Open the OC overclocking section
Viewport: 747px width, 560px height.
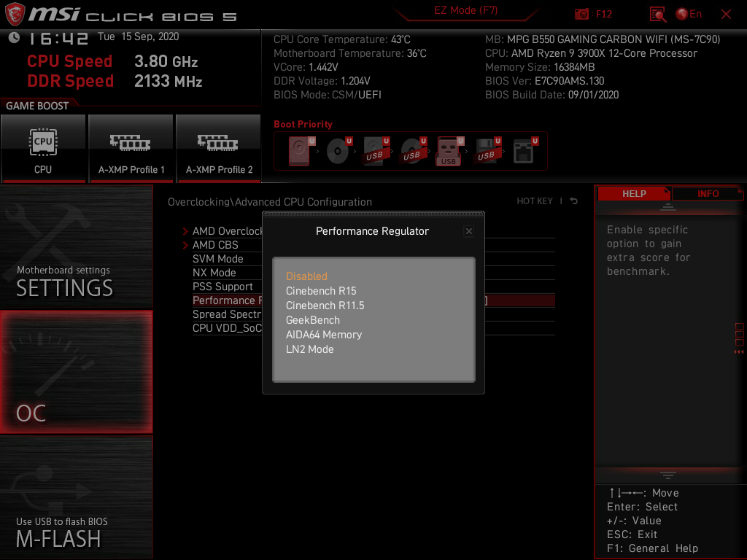[76, 372]
